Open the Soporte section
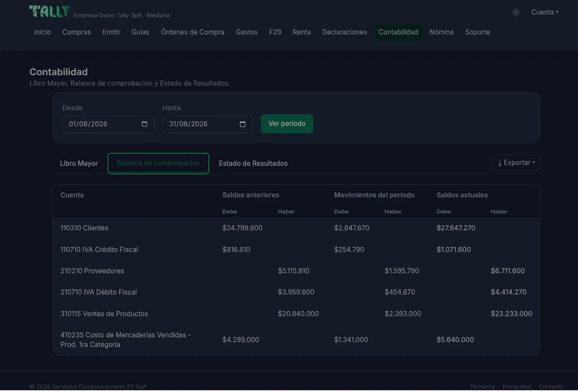The width and height of the screenshot is (578, 392). click(x=478, y=32)
